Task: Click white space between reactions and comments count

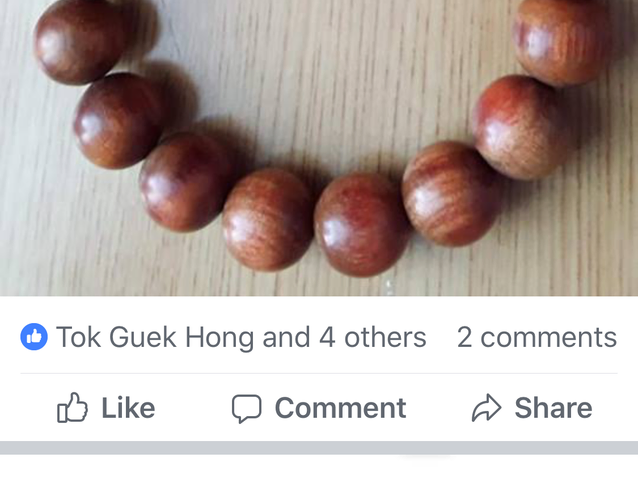Action: (441, 337)
